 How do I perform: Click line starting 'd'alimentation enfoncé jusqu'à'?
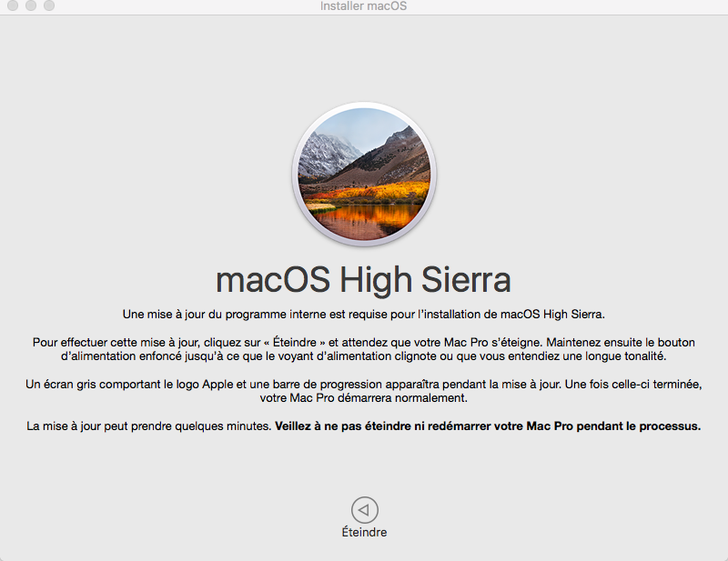point(363,356)
